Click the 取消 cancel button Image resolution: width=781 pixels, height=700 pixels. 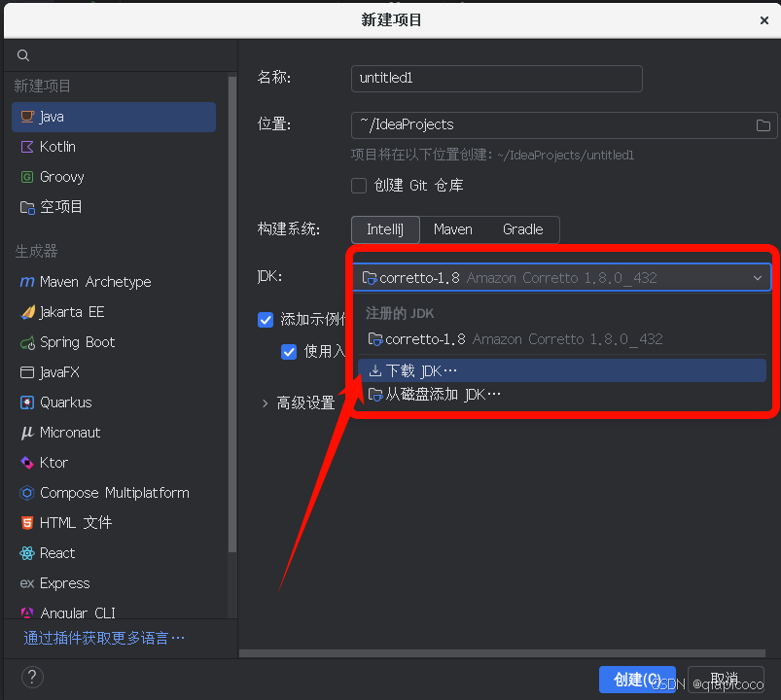pos(726,680)
